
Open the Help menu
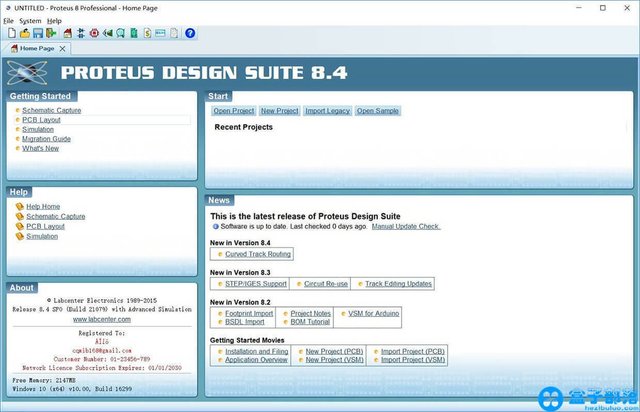pyautogui.click(x=54, y=21)
